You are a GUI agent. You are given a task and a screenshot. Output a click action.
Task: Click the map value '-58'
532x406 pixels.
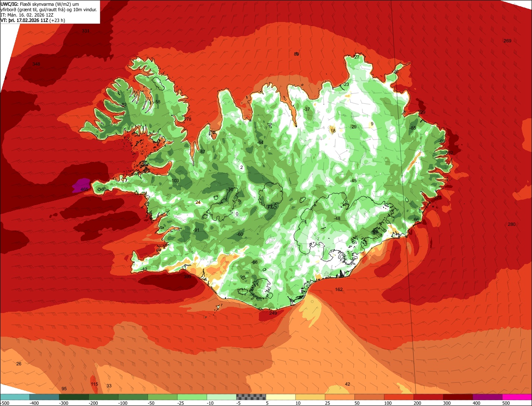(157, 102)
